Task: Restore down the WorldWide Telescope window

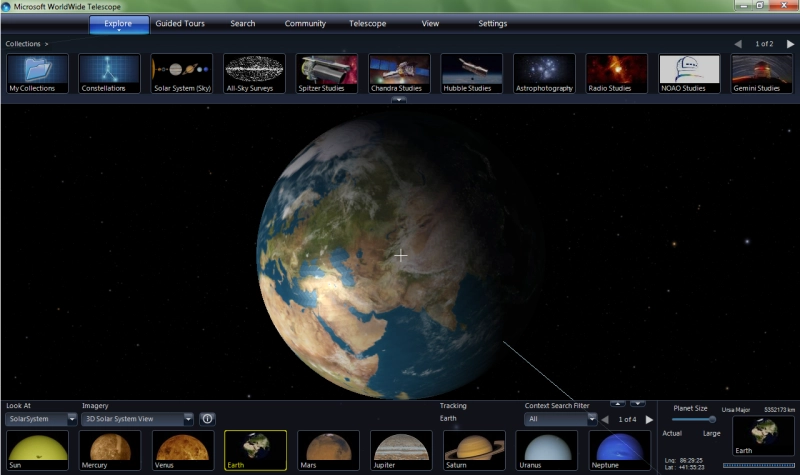Action: [760, 5]
